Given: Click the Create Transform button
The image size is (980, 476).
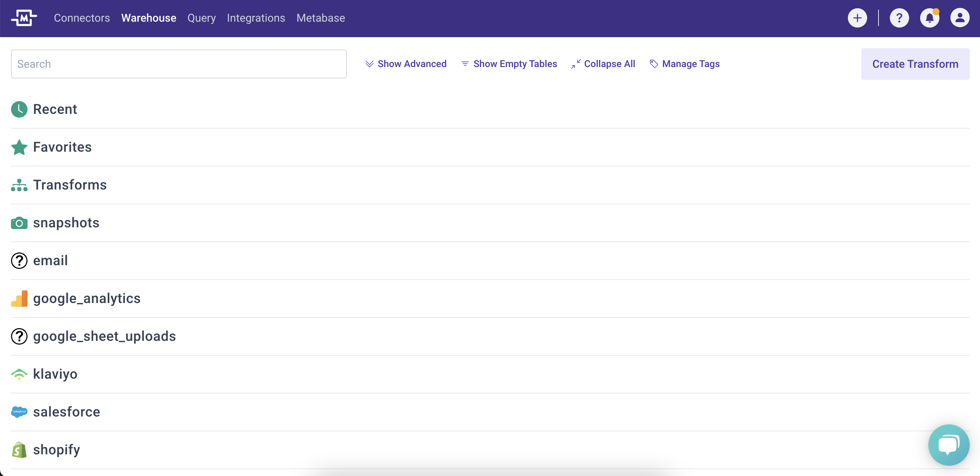Looking at the screenshot, I should 915,64.
